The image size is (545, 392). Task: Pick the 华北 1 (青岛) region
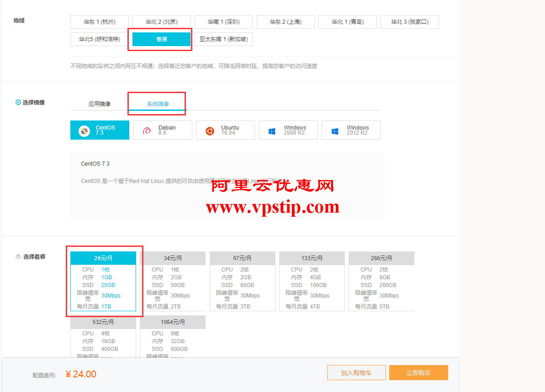click(348, 22)
